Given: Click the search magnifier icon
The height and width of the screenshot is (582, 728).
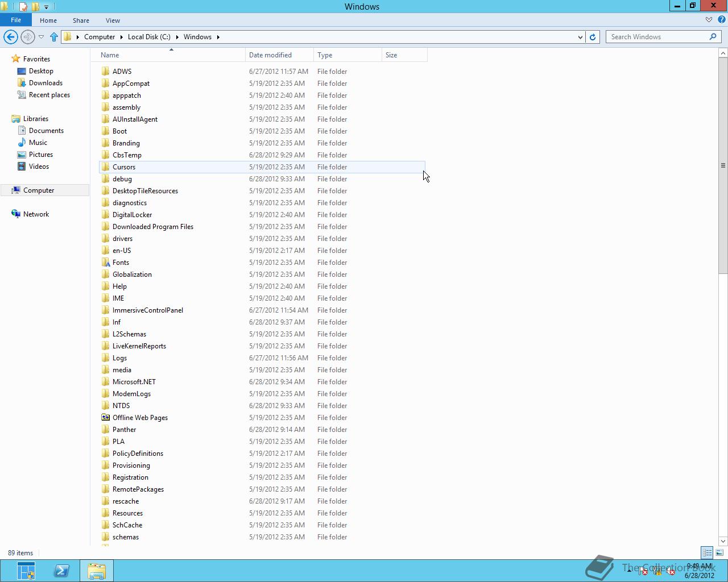Looking at the screenshot, I should [x=713, y=36].
